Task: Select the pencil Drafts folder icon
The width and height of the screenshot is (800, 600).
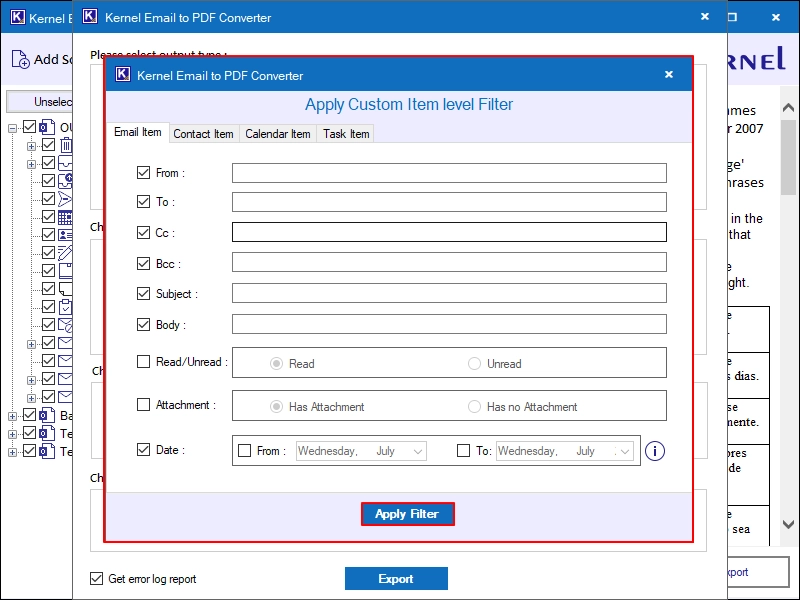Action: (65, 253)
